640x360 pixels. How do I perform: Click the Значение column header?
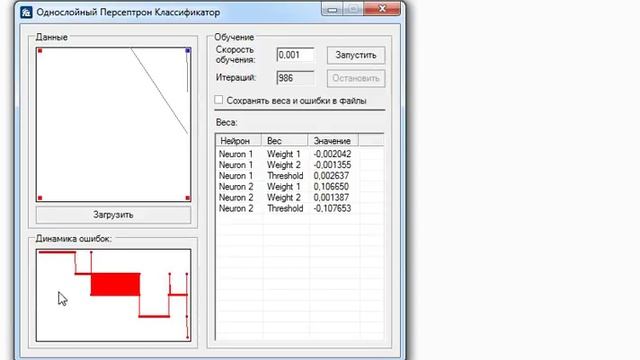(x=333, y=141)
